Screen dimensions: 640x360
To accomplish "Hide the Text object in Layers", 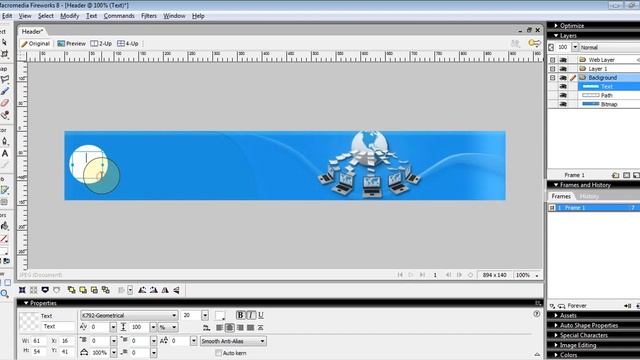I will pyautogui.click(x=563, y=87).
